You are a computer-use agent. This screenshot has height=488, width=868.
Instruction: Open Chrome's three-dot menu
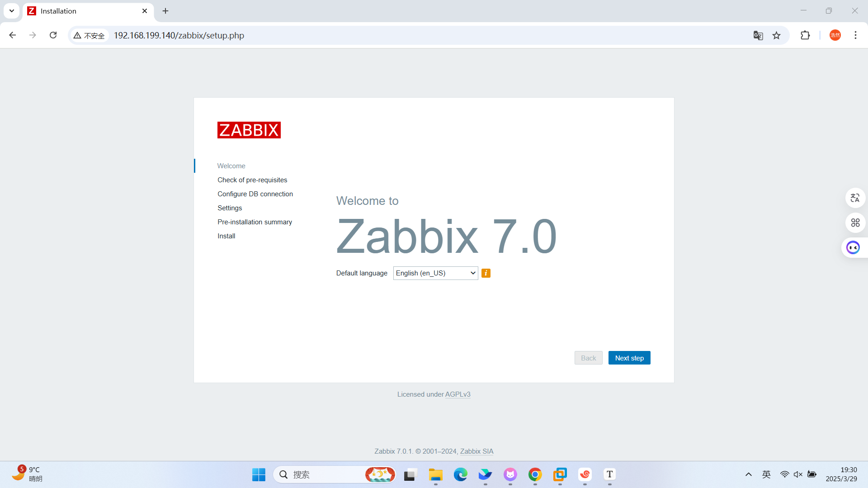[855, 35]
